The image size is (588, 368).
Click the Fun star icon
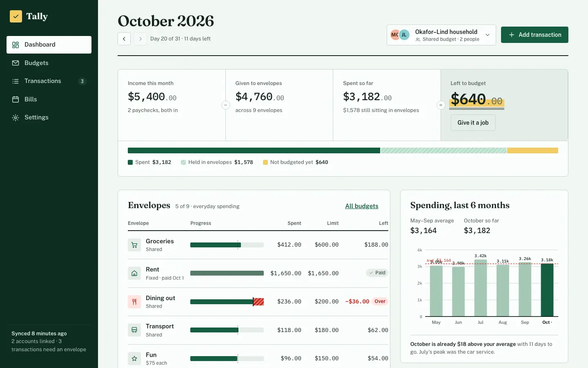(x=134, y=359)
